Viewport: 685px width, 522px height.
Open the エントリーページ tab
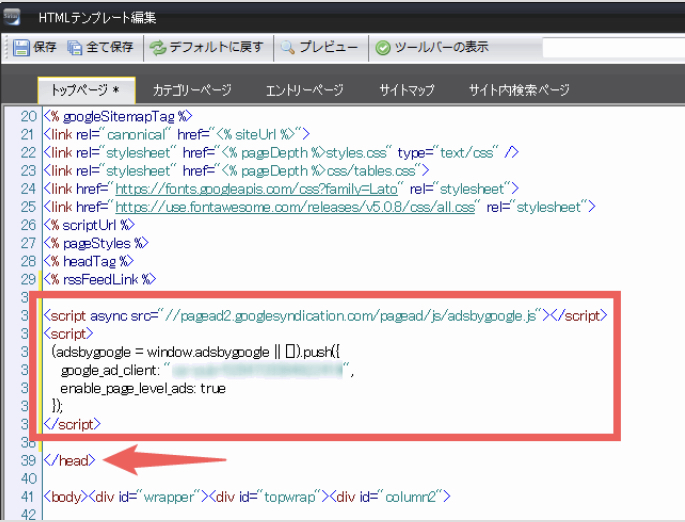[304, 90]
